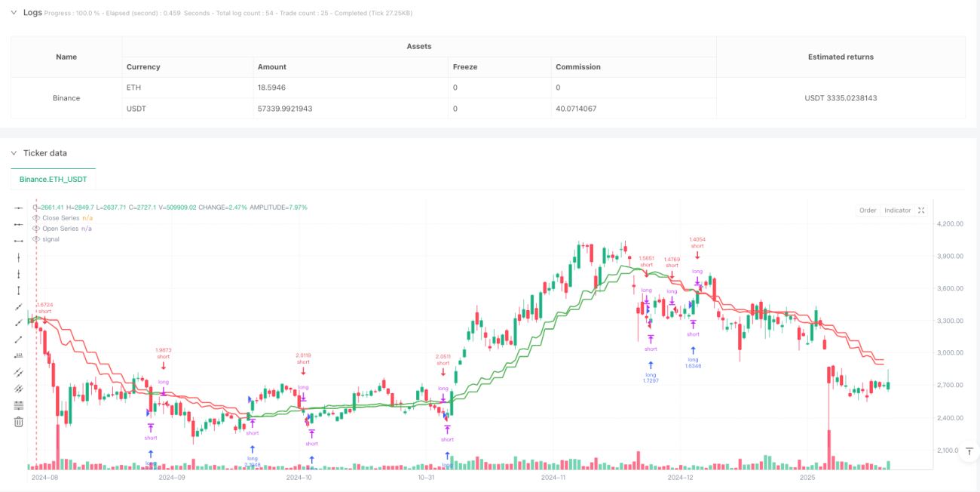The height and width of the screenshot is (492, 980).
Task: Collapse the Logs section chevron
Action: coord(13,13)
